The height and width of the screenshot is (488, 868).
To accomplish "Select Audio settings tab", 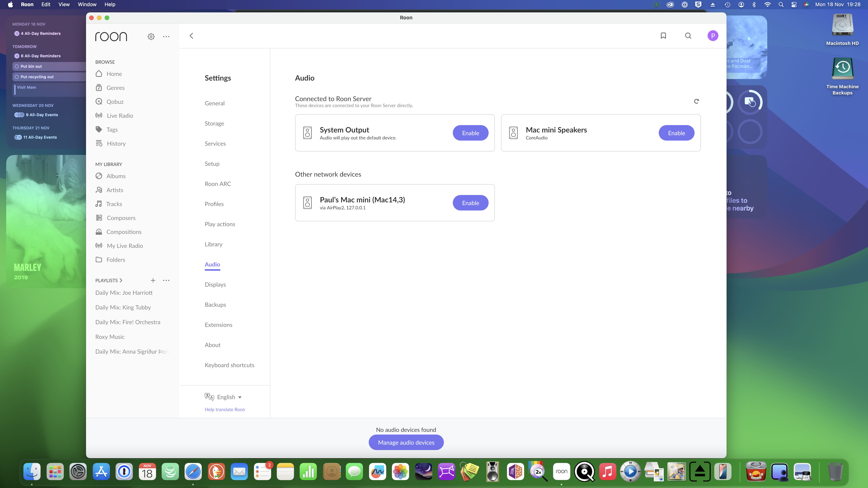I will pyautogui.click(x=212, y=264).
